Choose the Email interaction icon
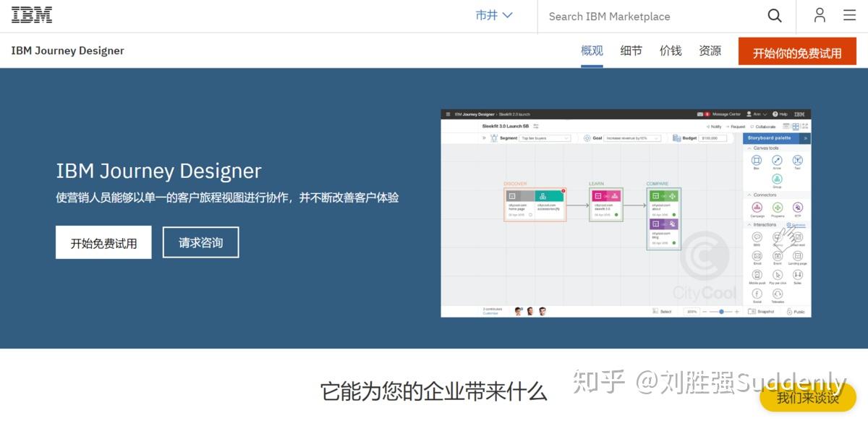The width and height of the screenshot is (868, 421). click(757, 255)
